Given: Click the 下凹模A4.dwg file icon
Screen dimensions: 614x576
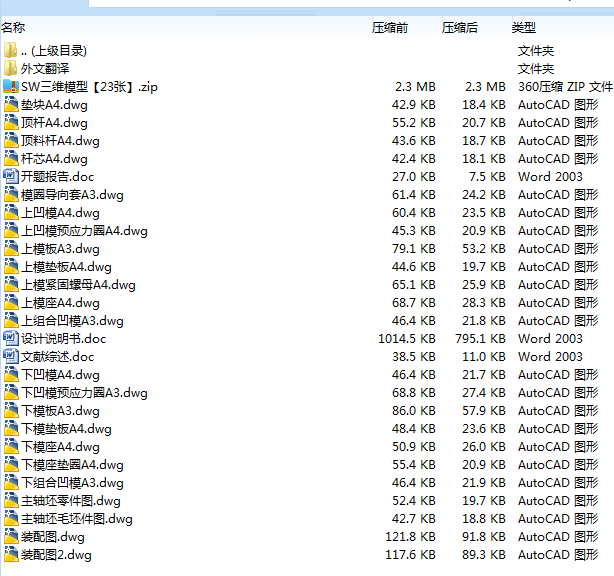Looking at the screenshot, I should 11,374.
